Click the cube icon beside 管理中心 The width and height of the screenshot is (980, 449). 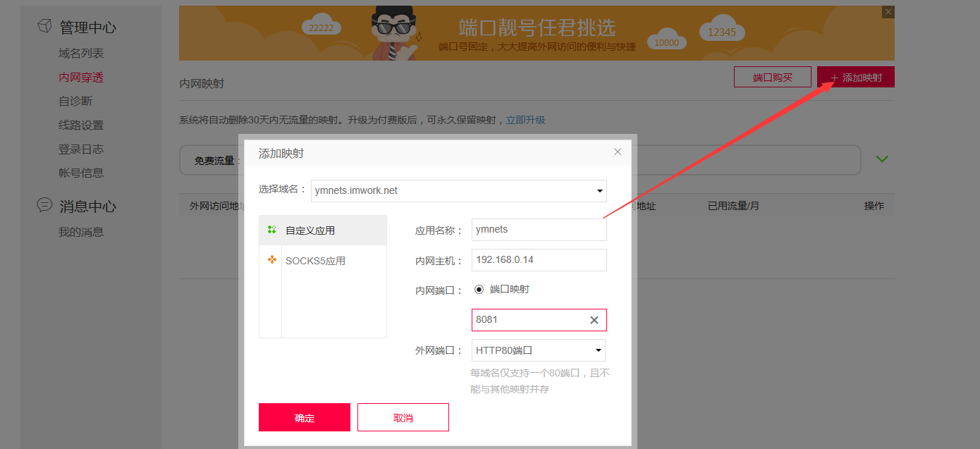click(45, 26)
